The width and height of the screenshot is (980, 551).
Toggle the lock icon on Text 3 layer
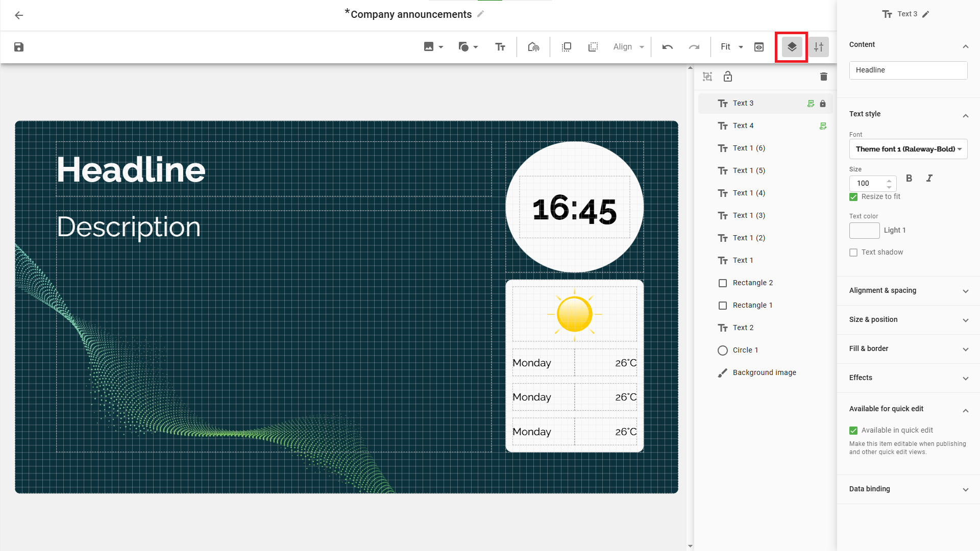823,104
